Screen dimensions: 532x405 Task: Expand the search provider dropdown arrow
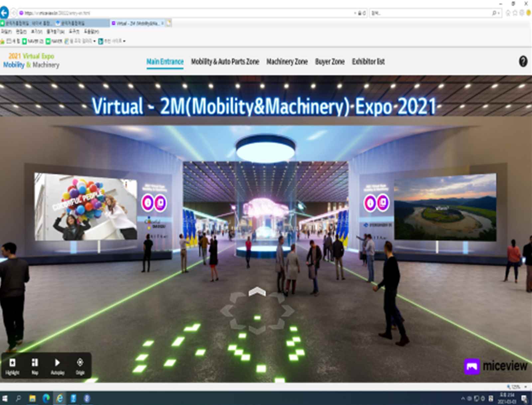click(499, 13)
